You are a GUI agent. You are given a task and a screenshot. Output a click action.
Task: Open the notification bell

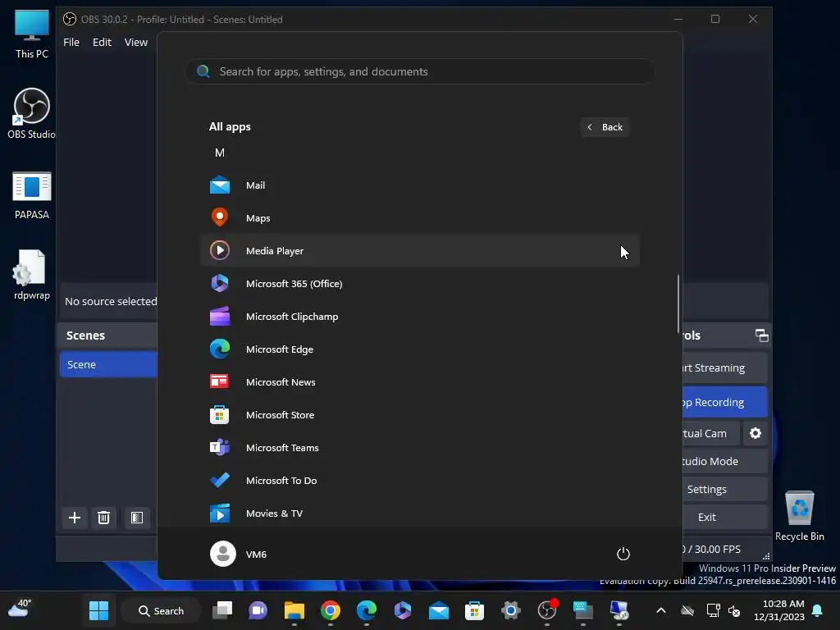click(x=818, y=610)
